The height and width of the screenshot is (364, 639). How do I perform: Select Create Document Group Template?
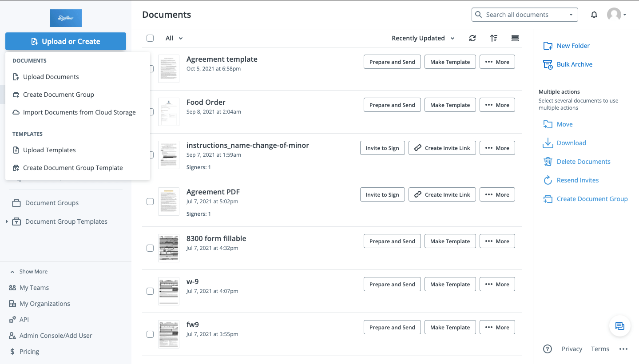pos(73,168)
